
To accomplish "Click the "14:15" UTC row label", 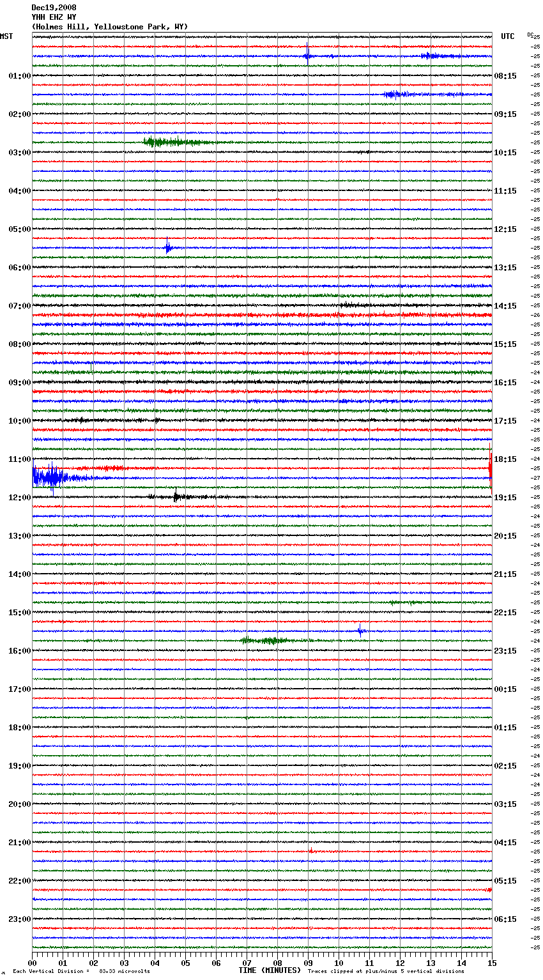I will pyautogui.click(x=505, y=306).
